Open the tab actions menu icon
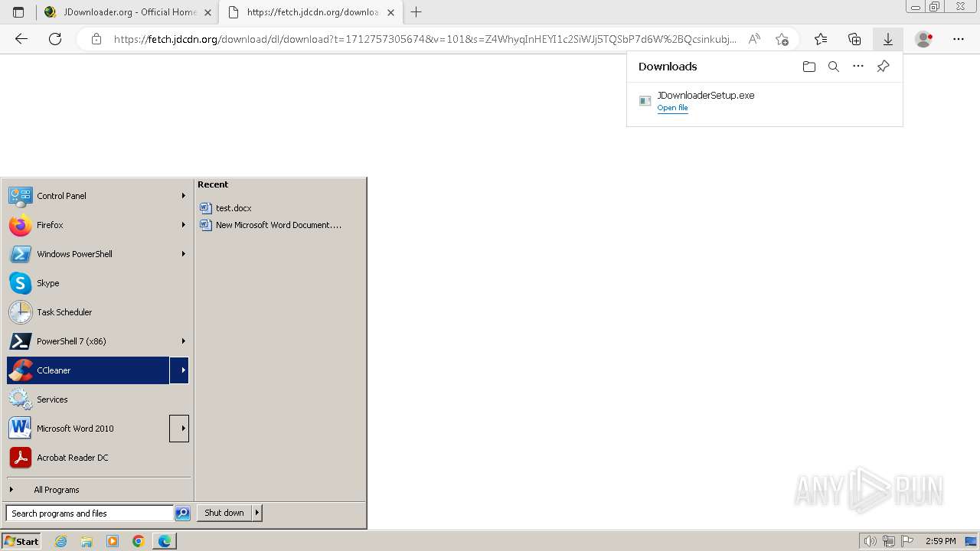The image size is (980, 551). point(18,12)
